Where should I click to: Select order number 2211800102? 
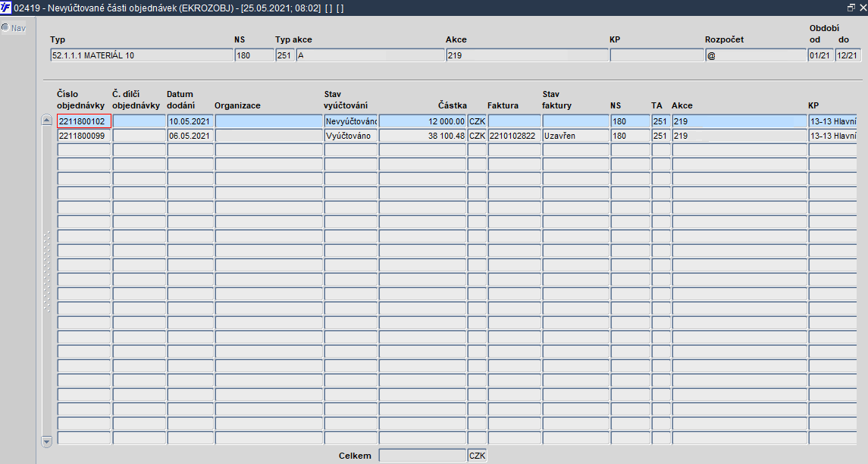pos(84,121)
